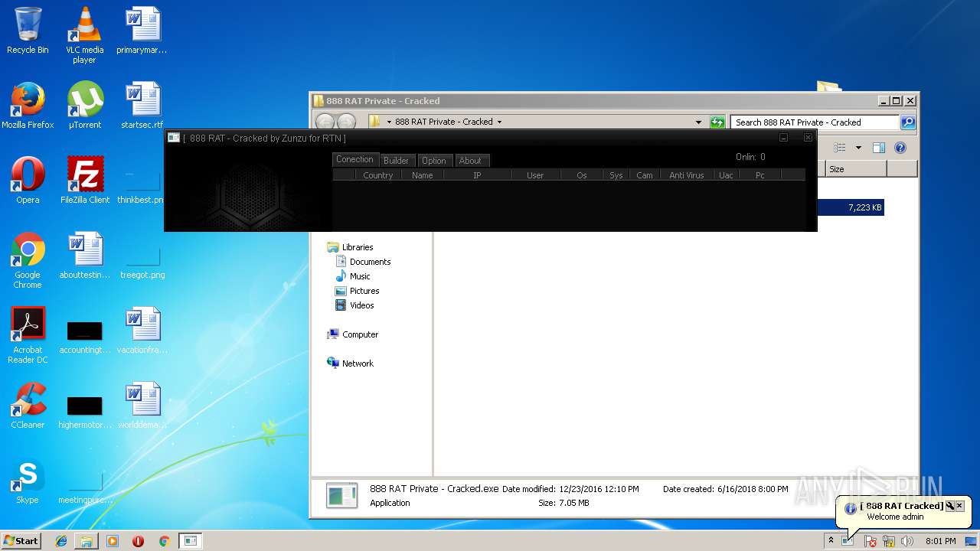Screen dimensions: 980x551
Task: Open the media player taskbar icon
Action: tap(113, 541)
